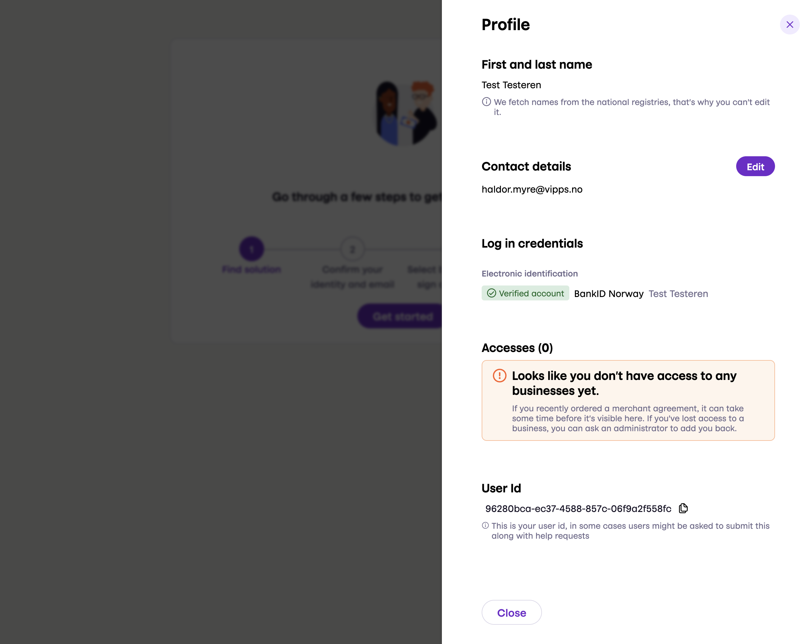Click the warning icon in accesses alert box
The image size is (812, 644).
[x=499, y=375]
